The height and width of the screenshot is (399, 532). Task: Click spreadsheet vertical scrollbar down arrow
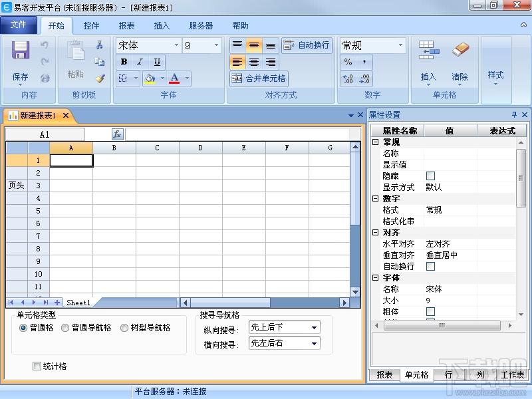point(355,292)
